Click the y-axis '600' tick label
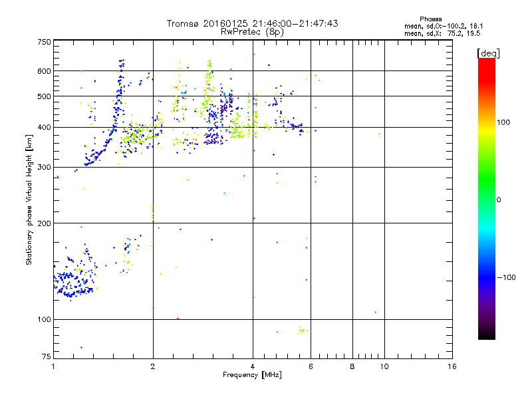Screen dimensions: 532x399 pos(44,71)
